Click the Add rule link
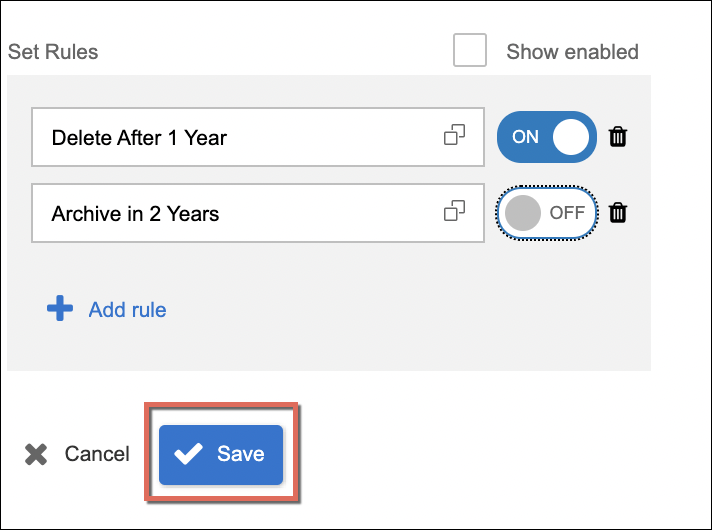 click(x=127, y=310)
